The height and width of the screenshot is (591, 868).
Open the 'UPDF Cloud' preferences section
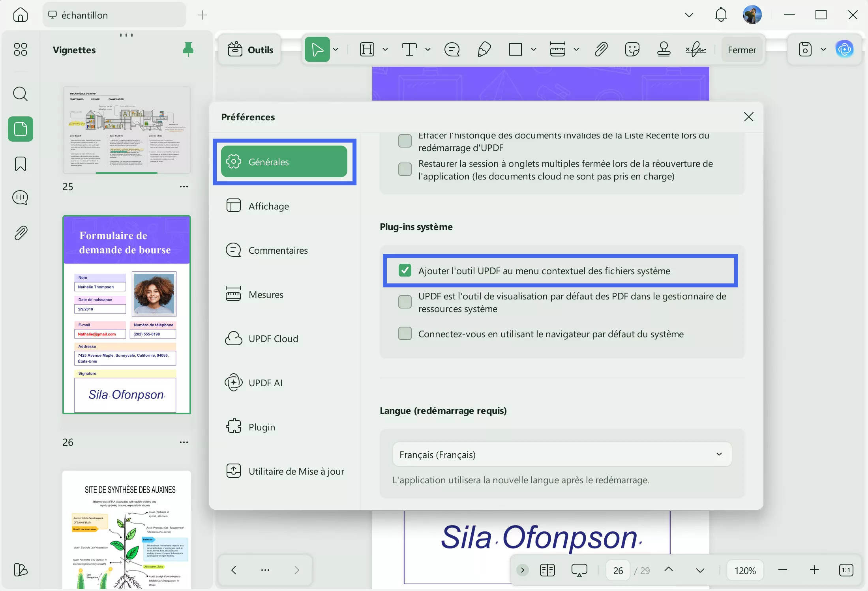point(273,339)
